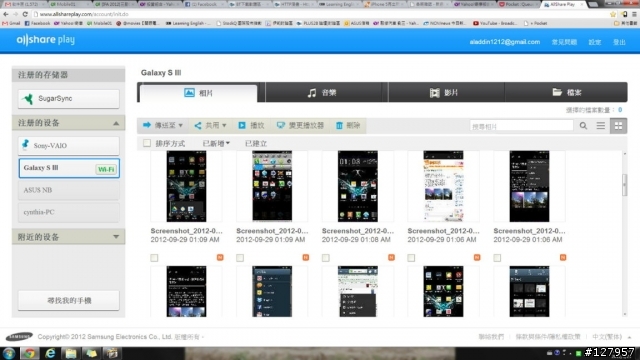Click the 共用 share icon

[x=198, y=125]
